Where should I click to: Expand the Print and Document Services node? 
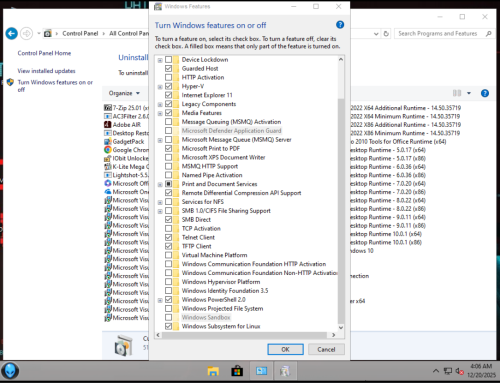[160, 184]
